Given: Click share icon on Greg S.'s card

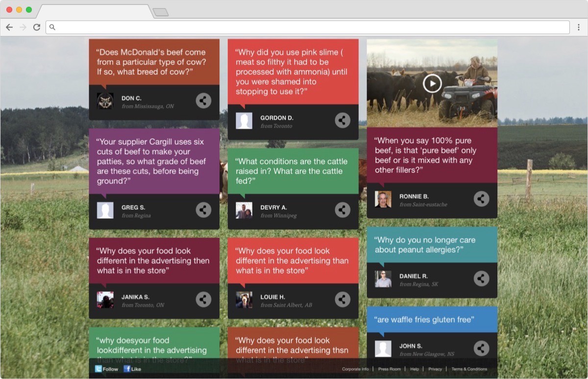Looking at the screenshot, I should [x=203, y=210].
